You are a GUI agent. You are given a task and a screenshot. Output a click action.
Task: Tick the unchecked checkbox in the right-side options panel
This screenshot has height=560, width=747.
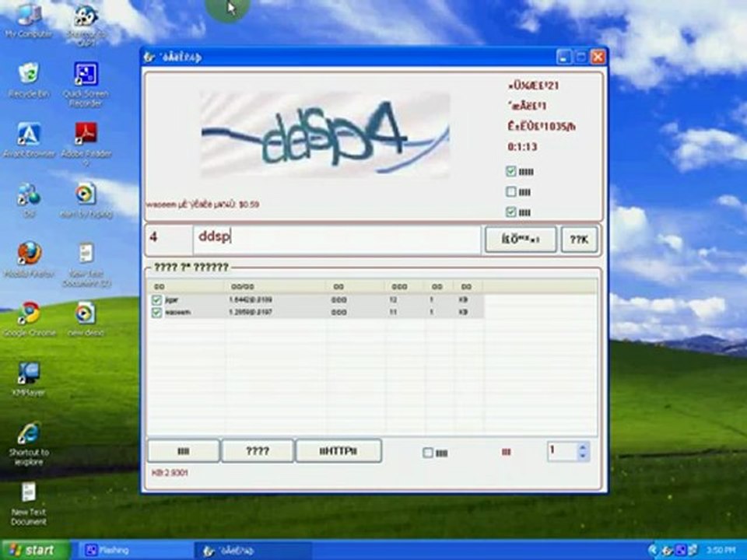pos(510,191)
